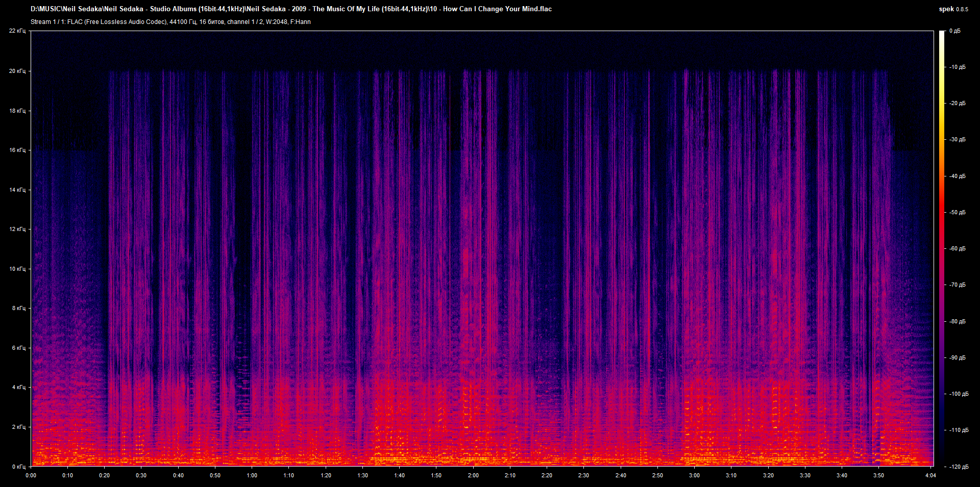This screenshot has height=487, width=980.
Task: Click the '1:40' time axis label
Action: coord(400,476)
